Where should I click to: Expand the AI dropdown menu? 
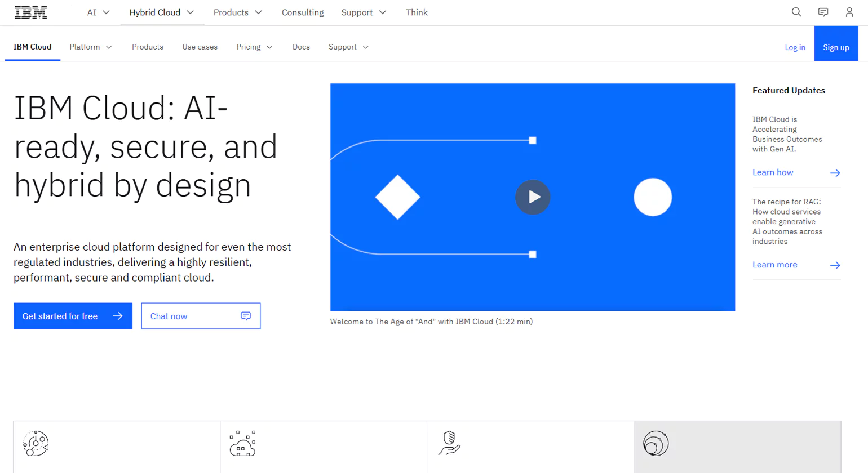(98, 12)
